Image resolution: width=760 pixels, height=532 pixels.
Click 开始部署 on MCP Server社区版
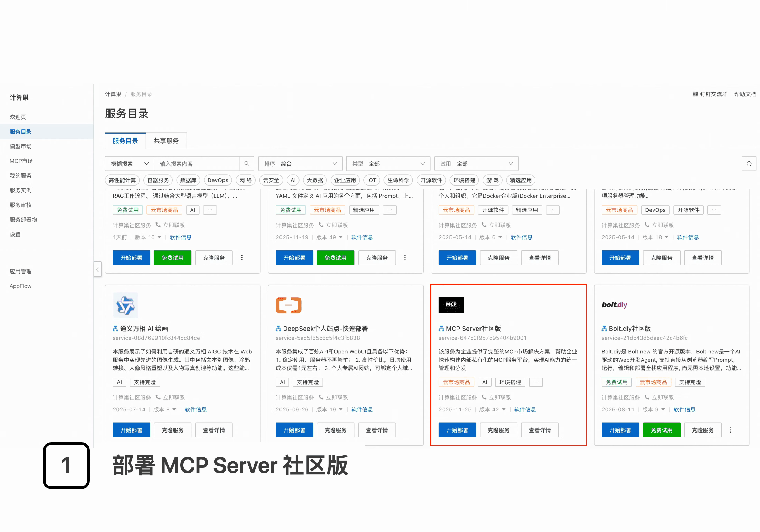tap(457, 430)
